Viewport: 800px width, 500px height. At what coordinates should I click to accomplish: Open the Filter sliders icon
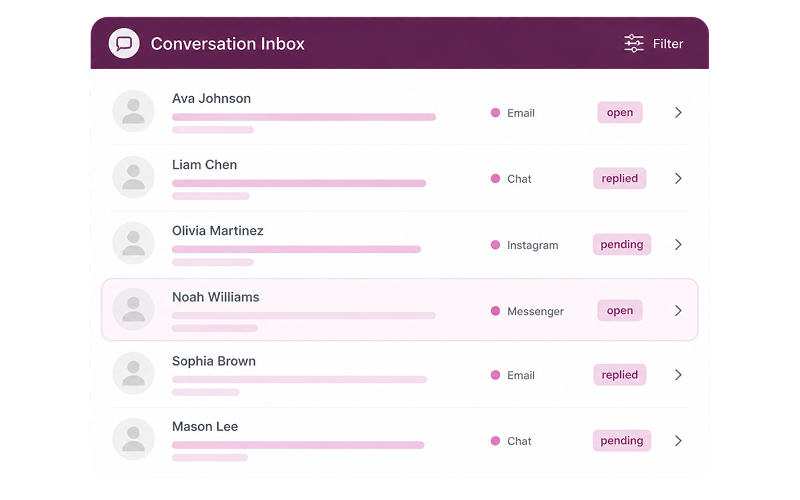pos(634,43)
